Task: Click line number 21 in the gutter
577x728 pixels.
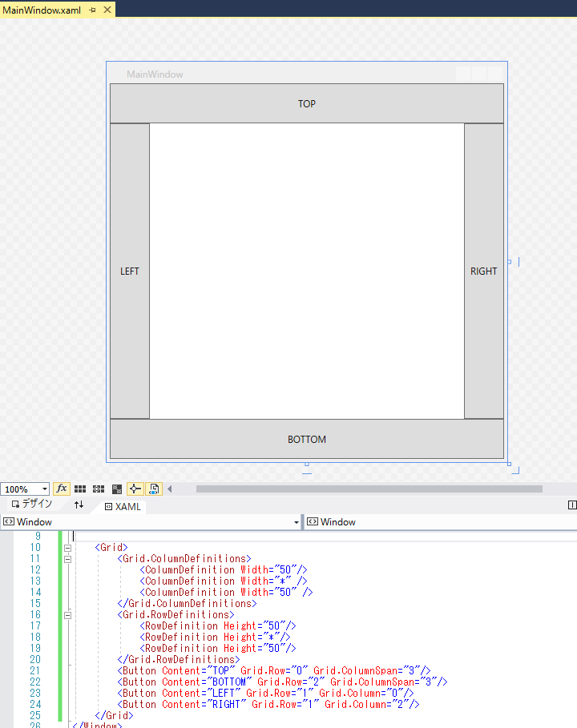Action: pyautogui.click(x=35, y=671)
